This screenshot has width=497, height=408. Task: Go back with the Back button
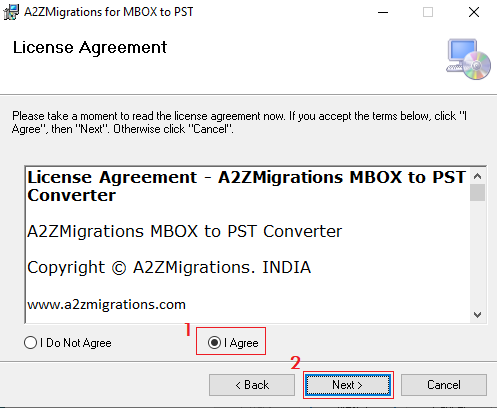tap(252, 385)
